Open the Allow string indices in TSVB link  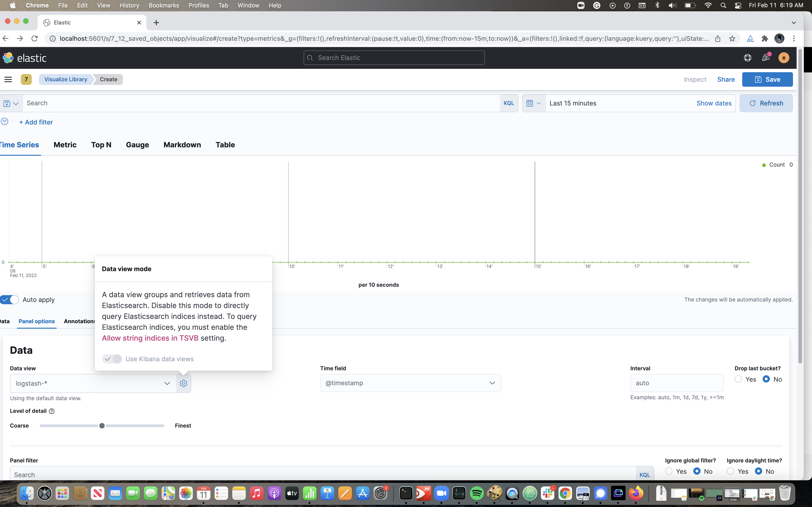coord(150,338)
